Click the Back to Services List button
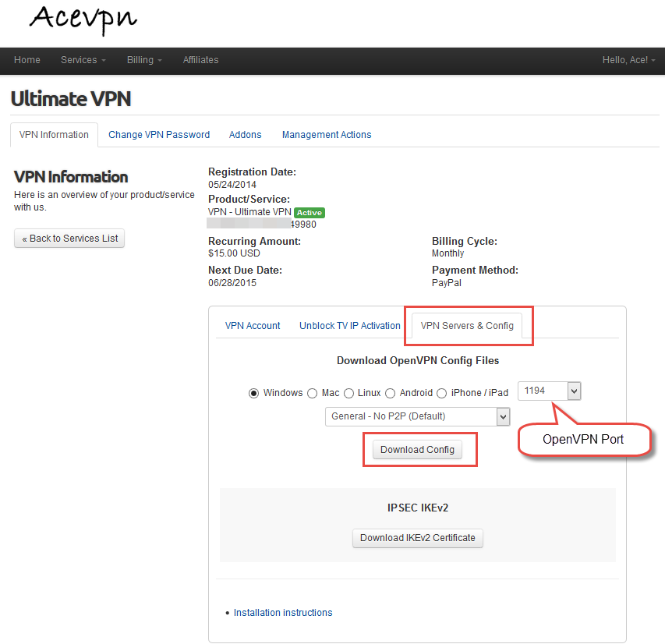Image resolution: width=665 pixels, height=644 pixels. 69,239
